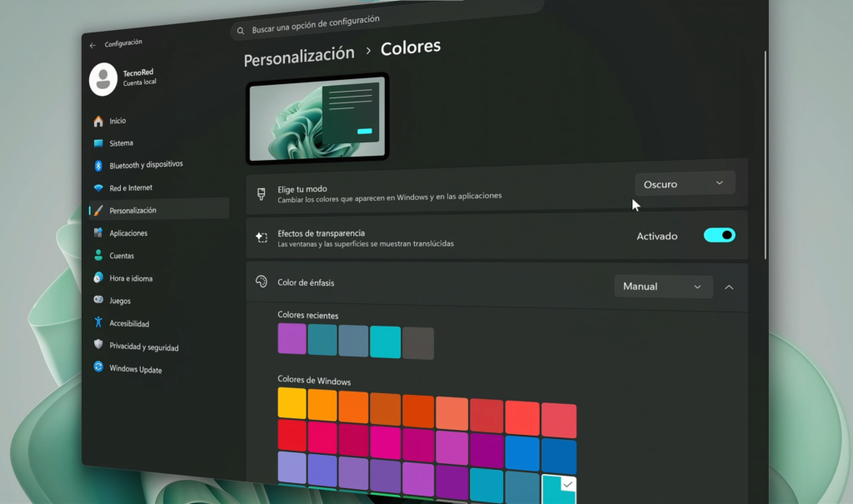
Task: Click the Windows Update refresh icon
Action: [x=98, y=367]
